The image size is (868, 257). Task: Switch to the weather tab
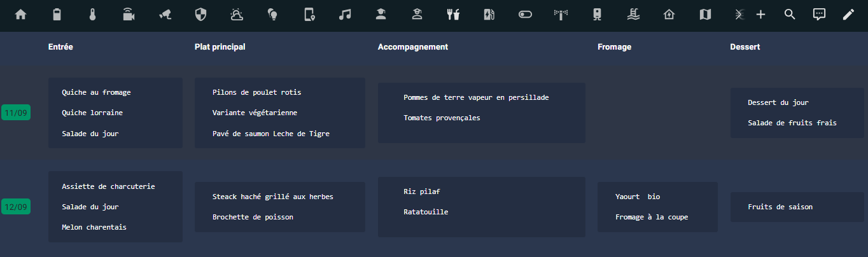(237, 15)
